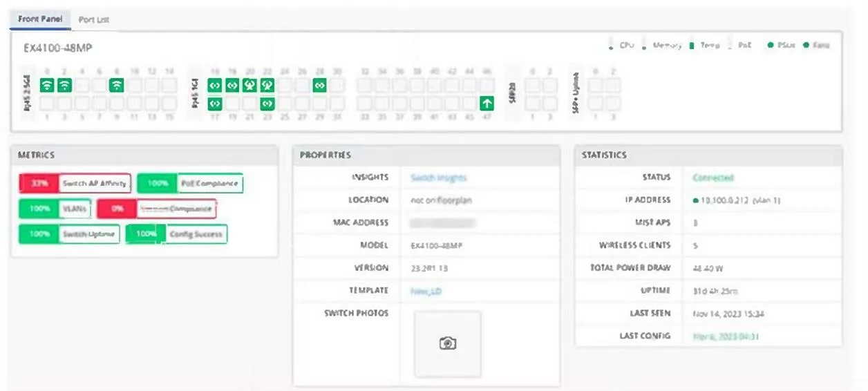Click the Connected status link
The height and width of the screenshot is (391, 868).
point(713,178)
